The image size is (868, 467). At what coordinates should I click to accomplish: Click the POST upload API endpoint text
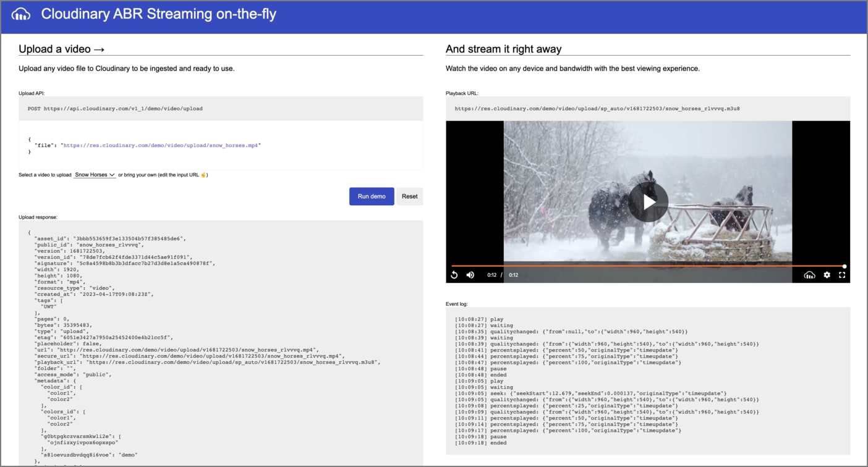(115, 108)
